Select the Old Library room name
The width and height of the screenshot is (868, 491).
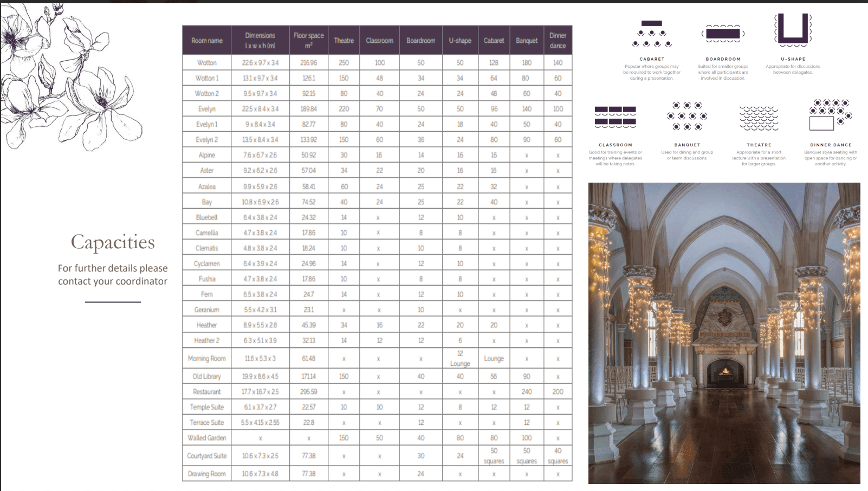coord(207,376)
